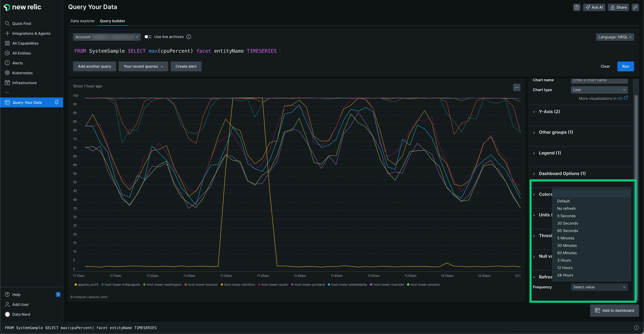
Task: Click the Create alert button
Action: pos(186,66)
